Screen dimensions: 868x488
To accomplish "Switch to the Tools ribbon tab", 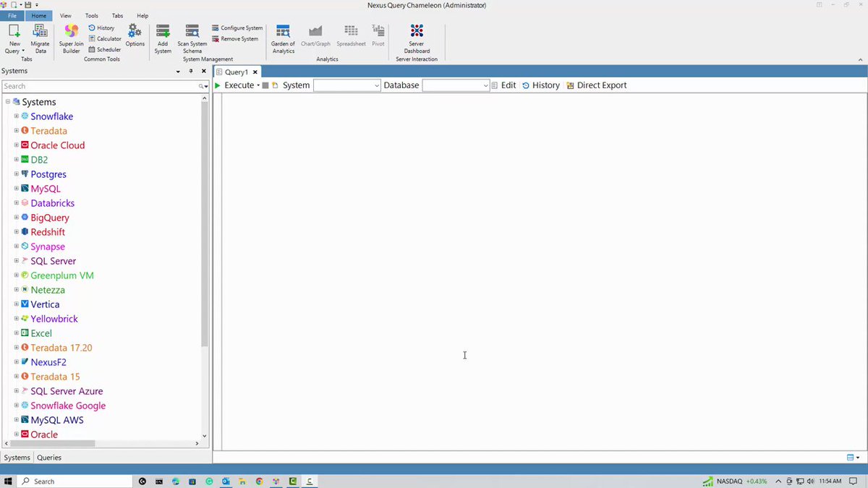I will tap(91, 15).
